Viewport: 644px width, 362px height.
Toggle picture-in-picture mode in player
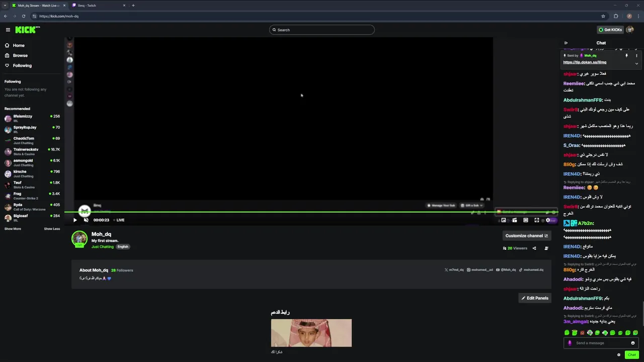pos(504,220)
